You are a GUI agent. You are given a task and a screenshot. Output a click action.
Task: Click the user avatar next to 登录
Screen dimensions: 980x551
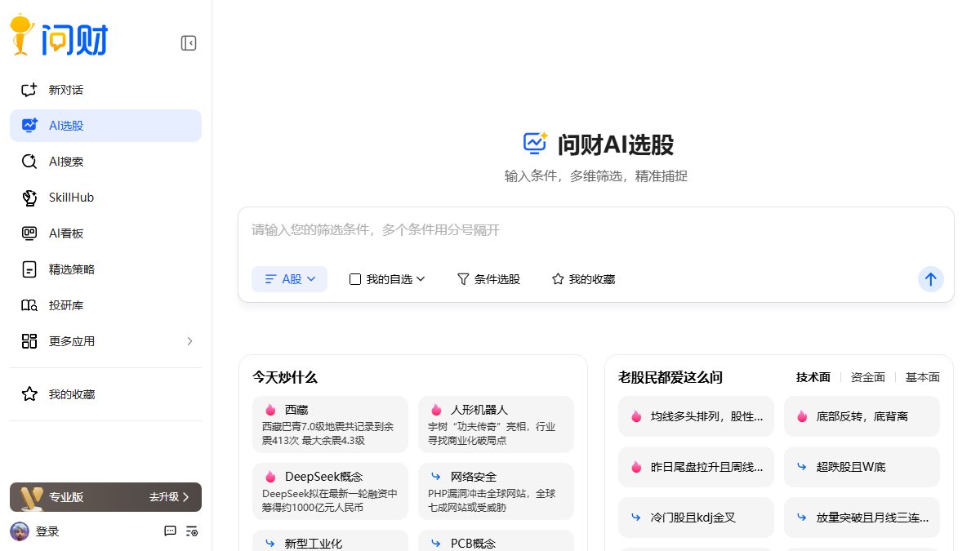coord(19,531)
